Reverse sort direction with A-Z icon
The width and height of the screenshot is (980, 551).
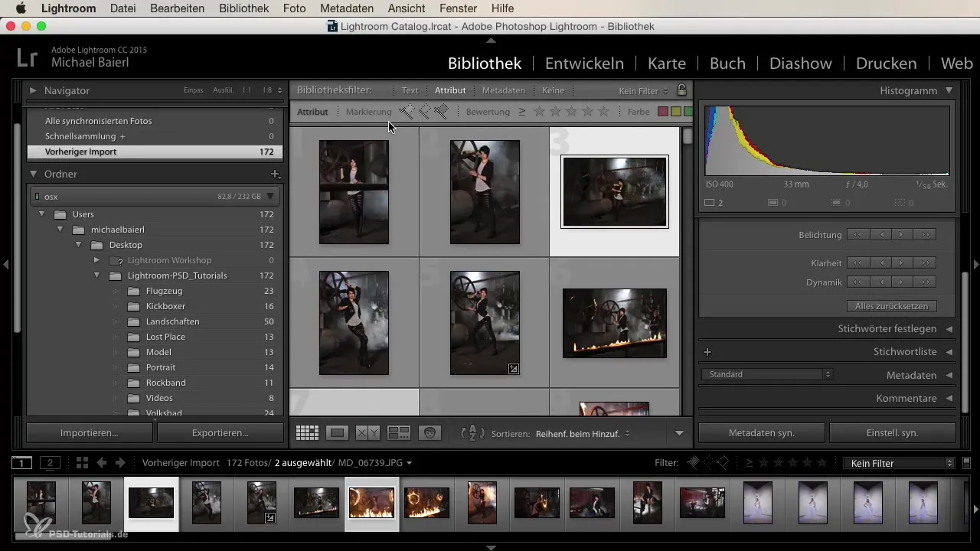click(x=472, y=433)
